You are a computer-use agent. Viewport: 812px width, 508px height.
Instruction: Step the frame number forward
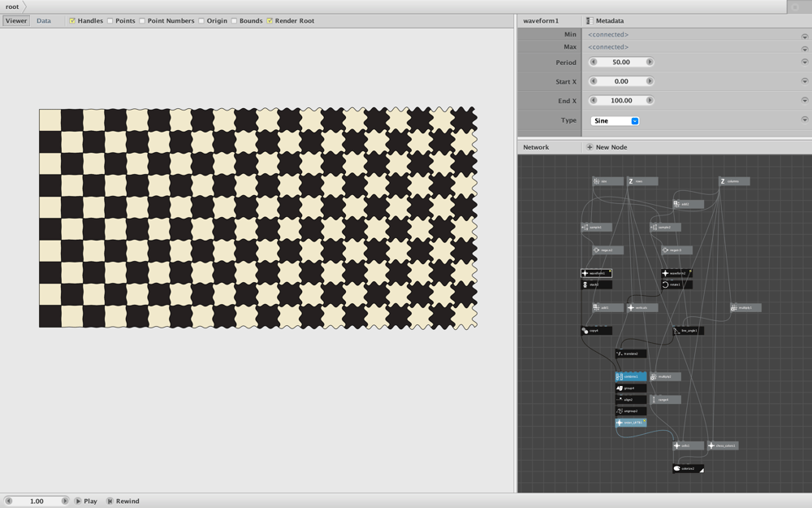(65, 501)
